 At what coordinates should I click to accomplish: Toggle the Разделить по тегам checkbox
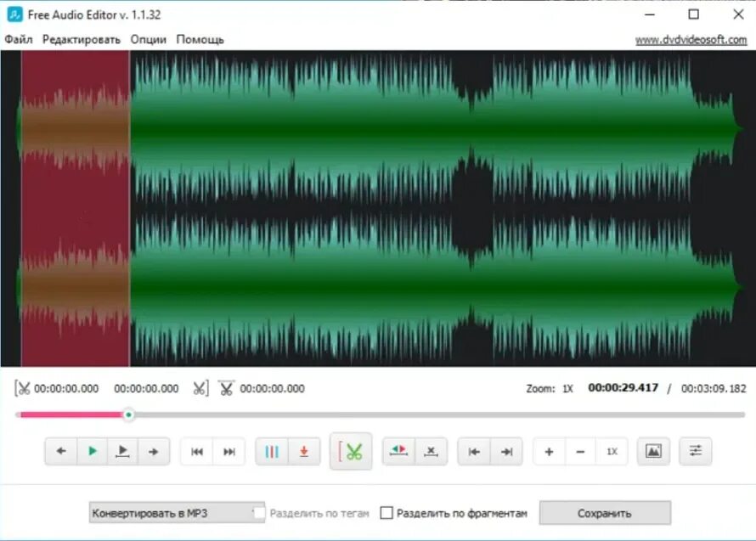[259, 513]
